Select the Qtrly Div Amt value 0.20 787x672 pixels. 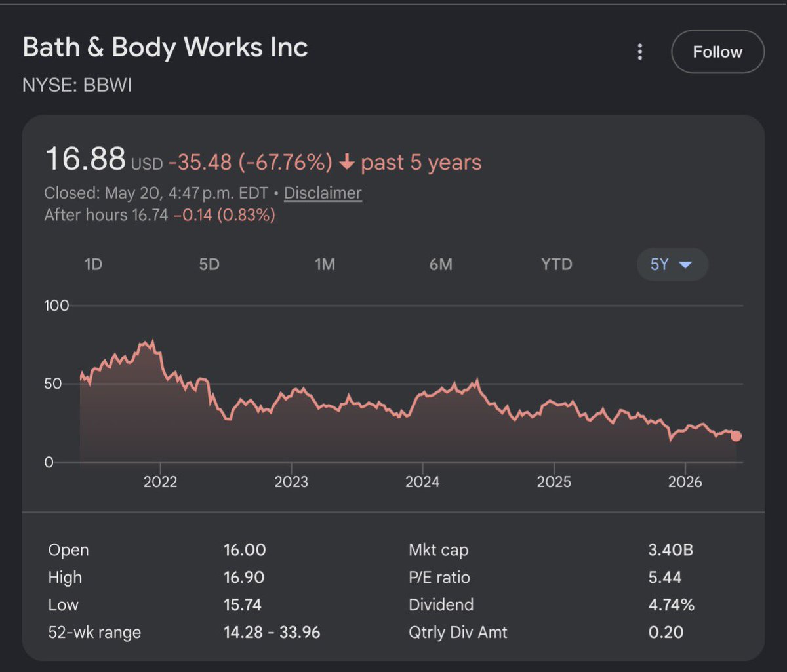click(666, 633)
